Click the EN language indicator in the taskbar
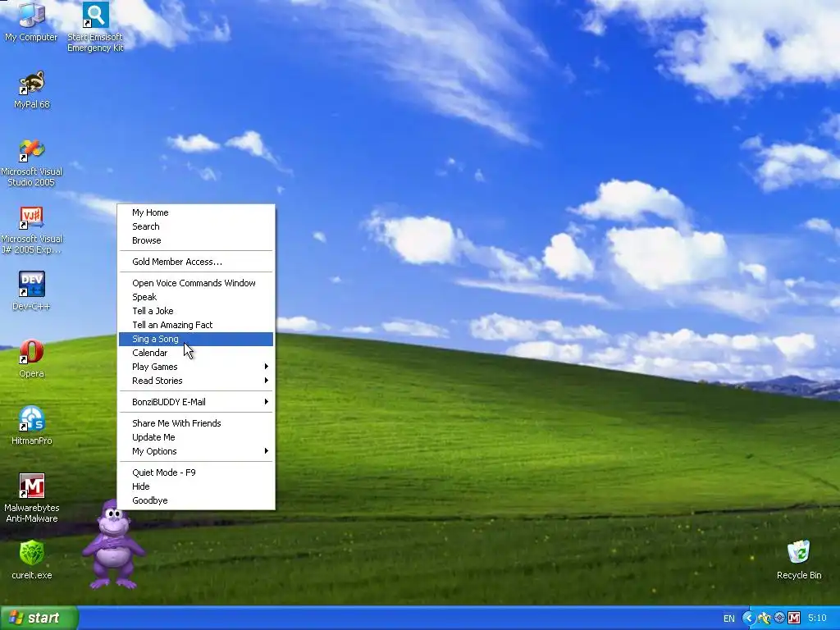 pos(729,619)
